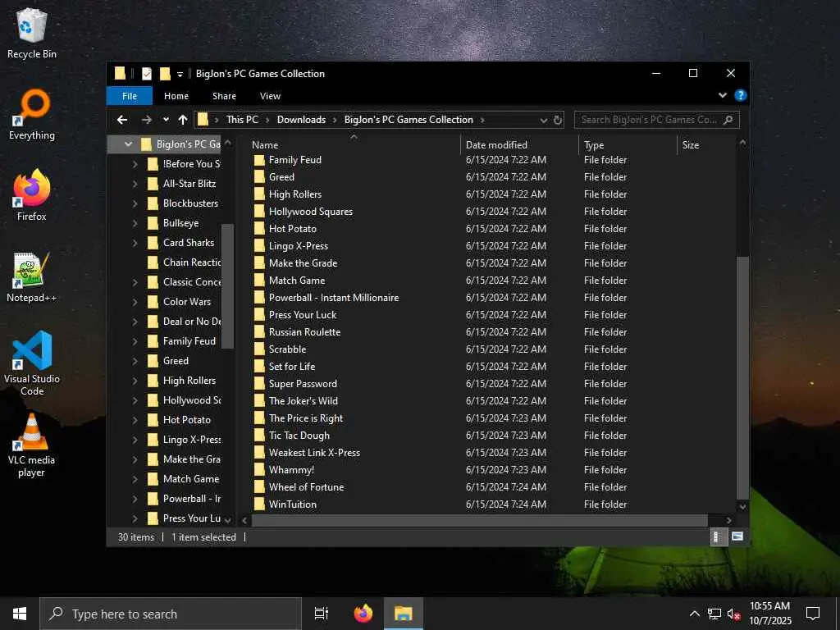Show hidden system tray icons
The image size is (840, 630).
click(x=694, y=614)
